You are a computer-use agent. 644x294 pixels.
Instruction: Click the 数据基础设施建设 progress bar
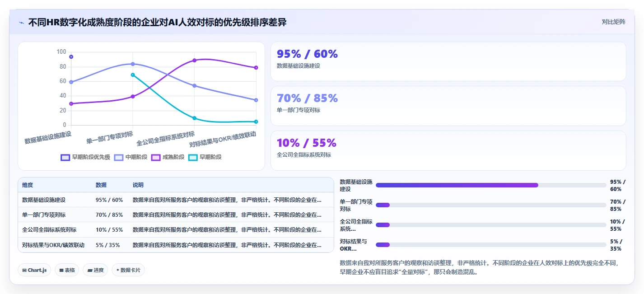(491, 185)
